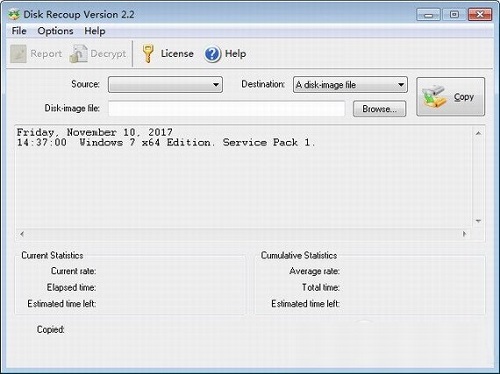500x374 pixels.
Task: Expand the Source dropdown
Action: click(165, 85)
